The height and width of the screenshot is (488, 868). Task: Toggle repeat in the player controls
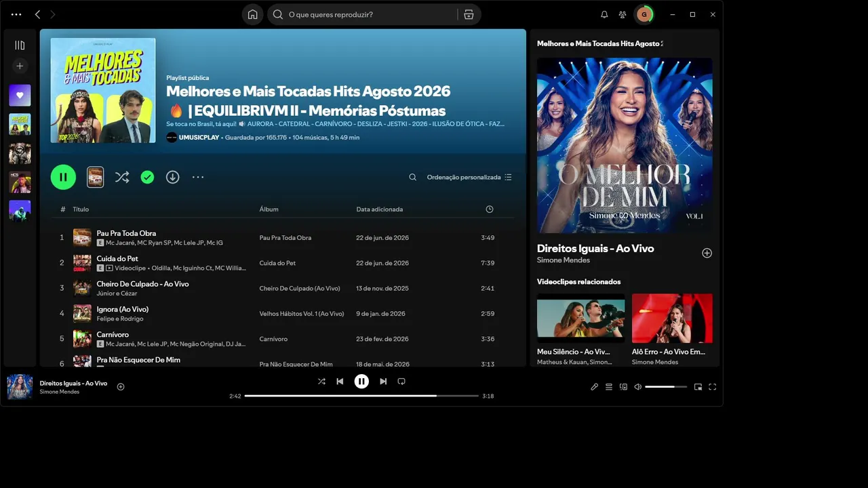(401, 382)
